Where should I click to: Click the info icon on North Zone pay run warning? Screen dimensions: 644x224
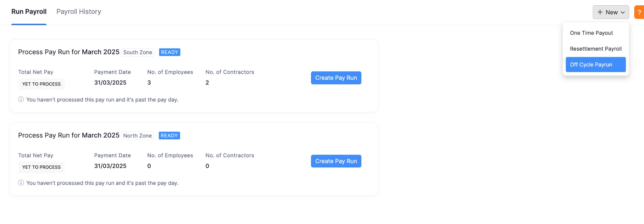(x=21, y=183)
